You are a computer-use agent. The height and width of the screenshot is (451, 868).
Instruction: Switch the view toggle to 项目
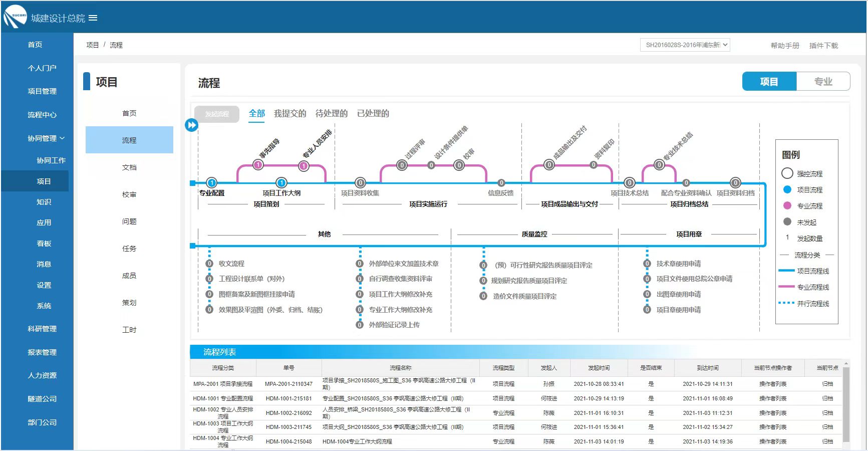tap(769, 81)
